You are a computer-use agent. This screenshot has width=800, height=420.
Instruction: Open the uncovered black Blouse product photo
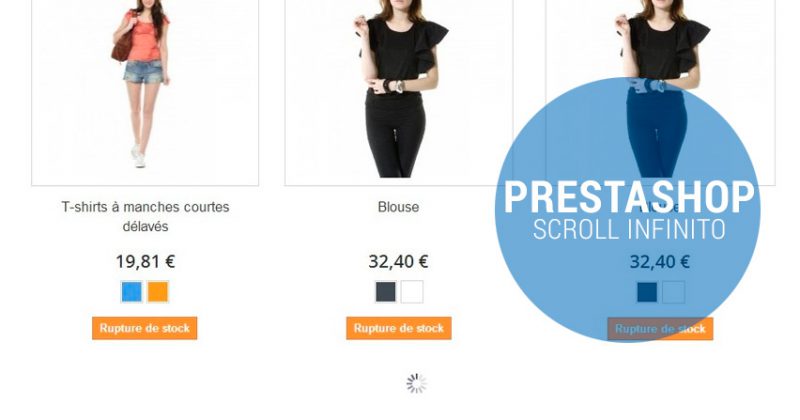click(x=398, y=92)
